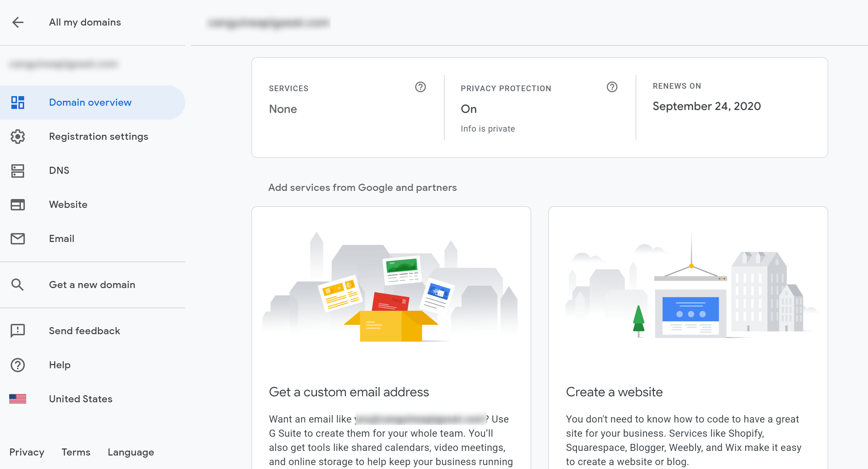
Task: Click the Domain overview sidebar icon
Action: pos(18,102)
